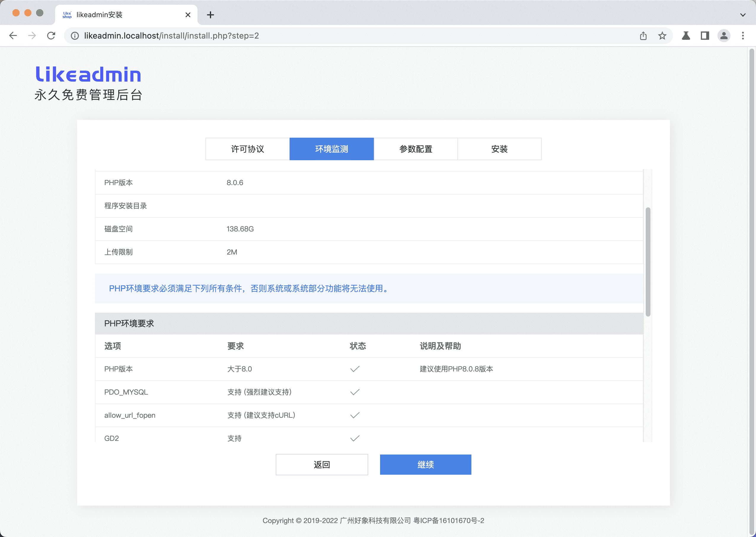Click the GD2 checkmark status icon
The image size is (756, 537).
[x=355, y=439]
